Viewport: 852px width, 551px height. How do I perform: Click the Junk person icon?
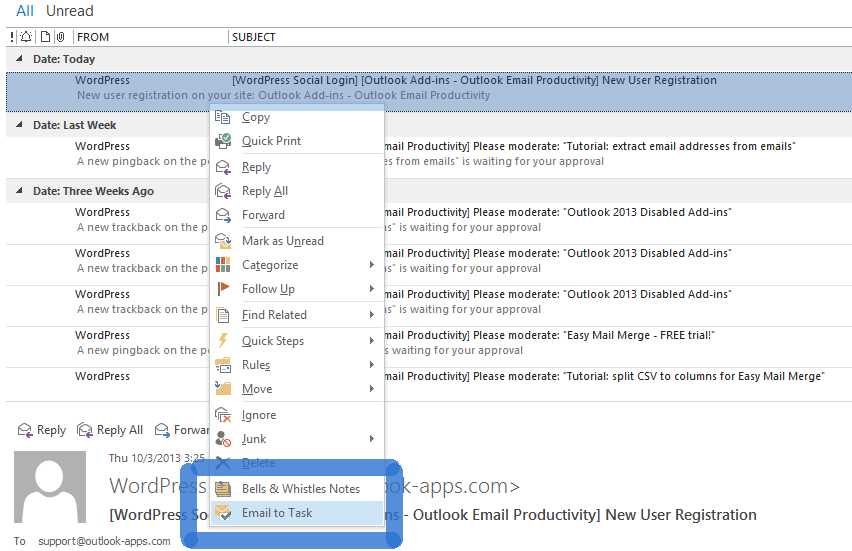(x=223, y=439)
